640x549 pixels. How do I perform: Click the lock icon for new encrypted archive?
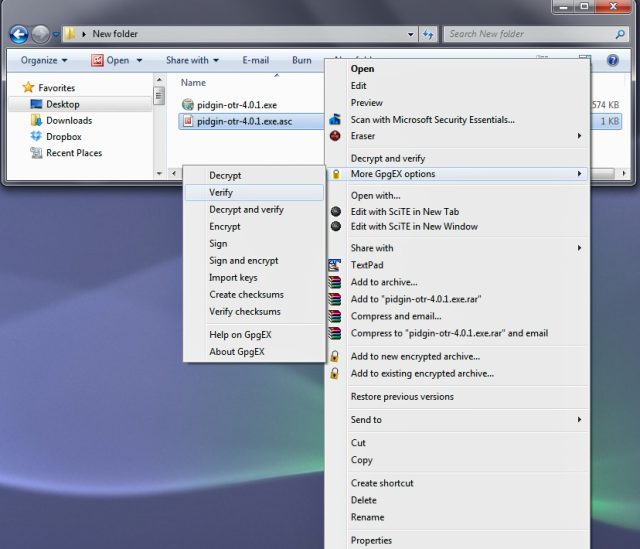click(x=334, y=356)
